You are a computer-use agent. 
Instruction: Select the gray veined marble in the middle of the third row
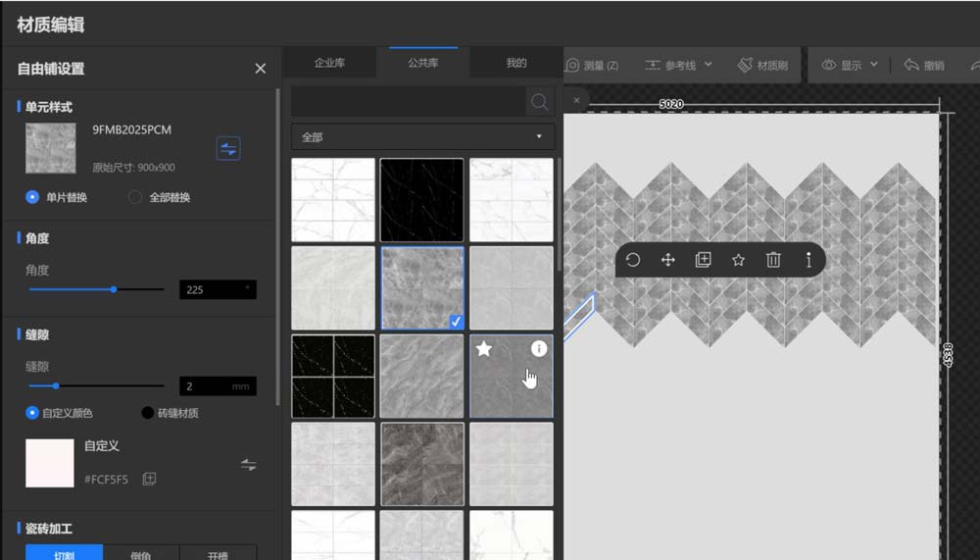[x=421, y=376]
